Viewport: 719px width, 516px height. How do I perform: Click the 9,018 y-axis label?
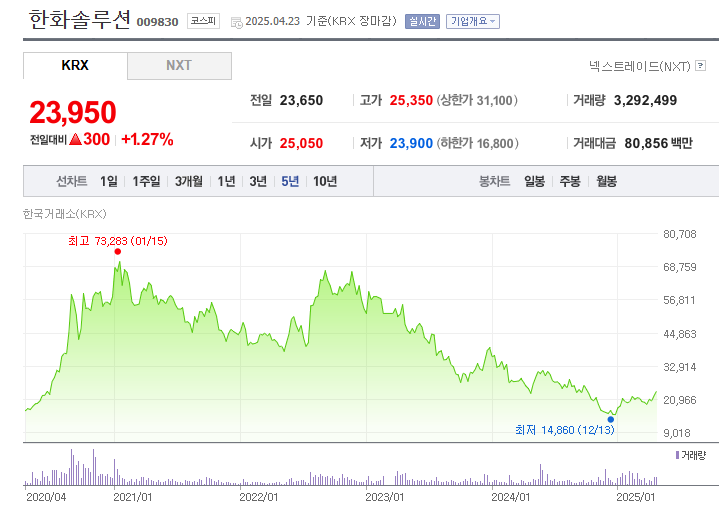(677, 433)
